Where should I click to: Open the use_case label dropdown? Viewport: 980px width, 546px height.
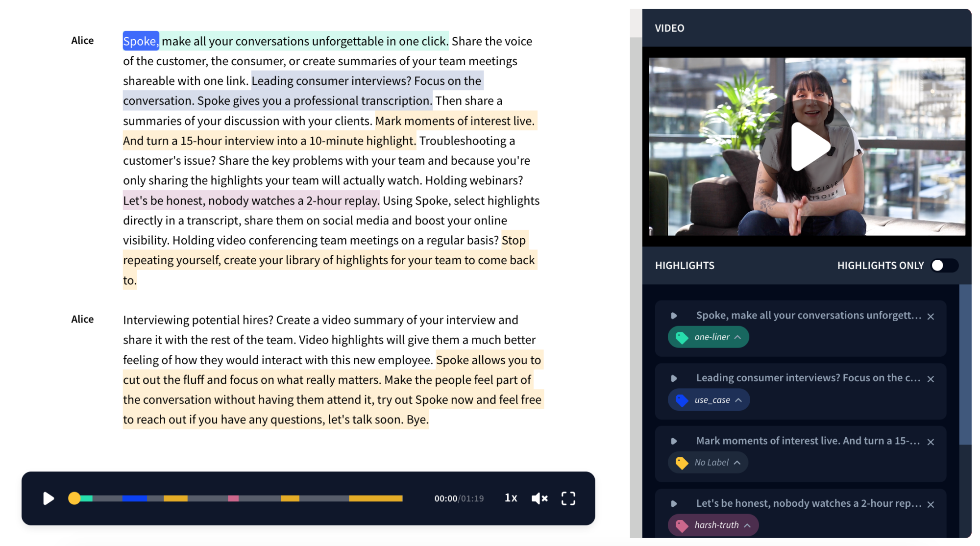pyautogui.click(x=709, y=400)
